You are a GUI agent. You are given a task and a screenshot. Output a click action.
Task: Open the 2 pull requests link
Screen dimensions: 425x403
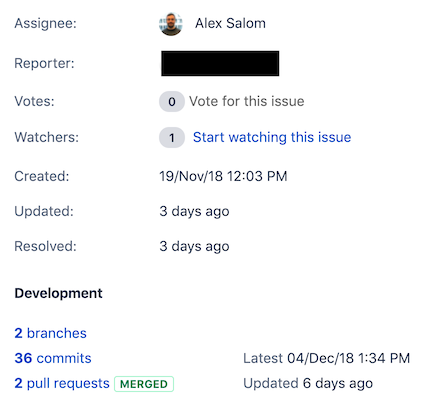coord(62,383)
